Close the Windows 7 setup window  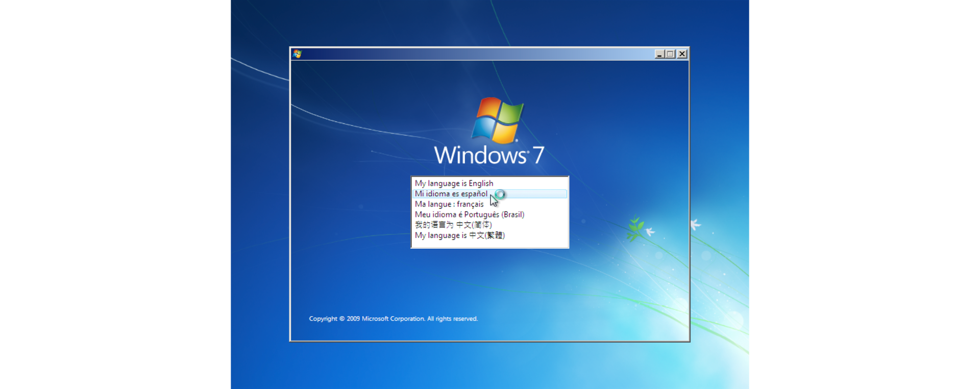coord(682,54)
